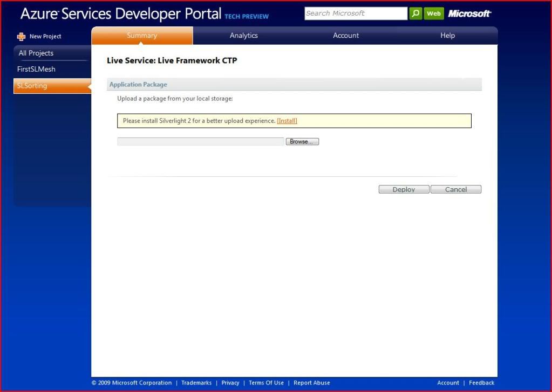Open the Privacy footer link
The image size is (552, 392).
click(230, 383)
